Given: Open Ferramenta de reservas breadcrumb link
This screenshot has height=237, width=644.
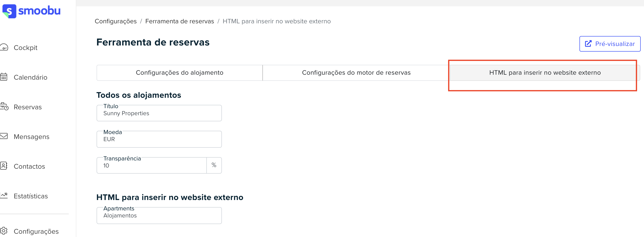Looking at the screenshot, I should 179,21.
